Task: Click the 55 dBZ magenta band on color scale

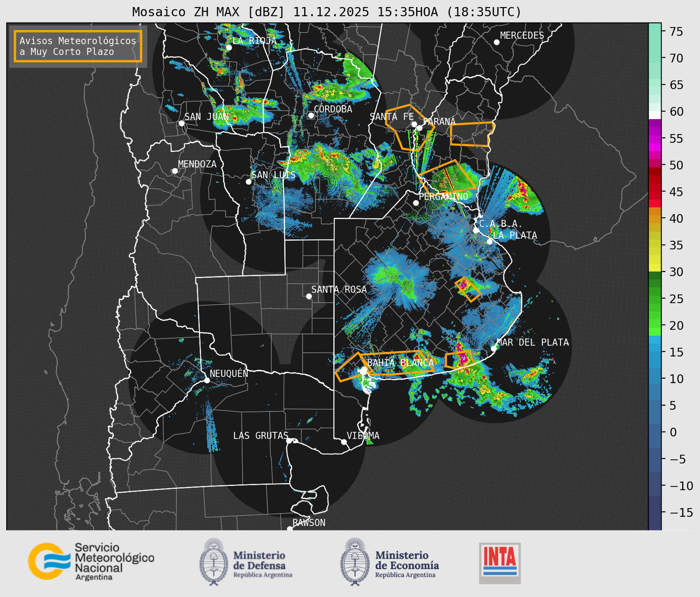Action: pos(655,139)
